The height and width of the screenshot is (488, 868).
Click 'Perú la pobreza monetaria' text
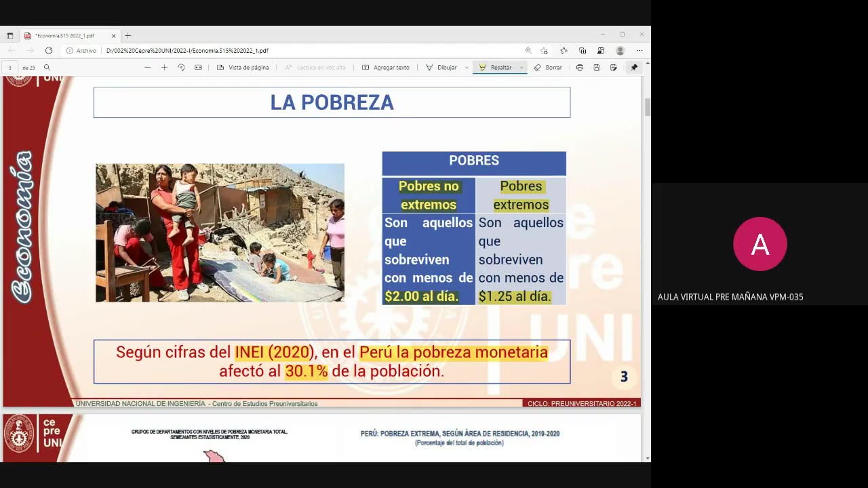coord(454,352)
